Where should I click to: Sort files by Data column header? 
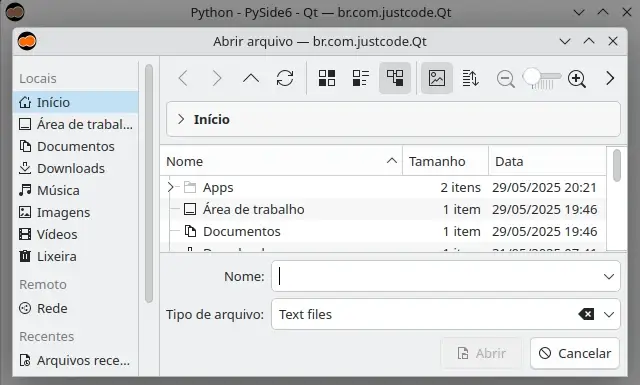tap(547, 161)
